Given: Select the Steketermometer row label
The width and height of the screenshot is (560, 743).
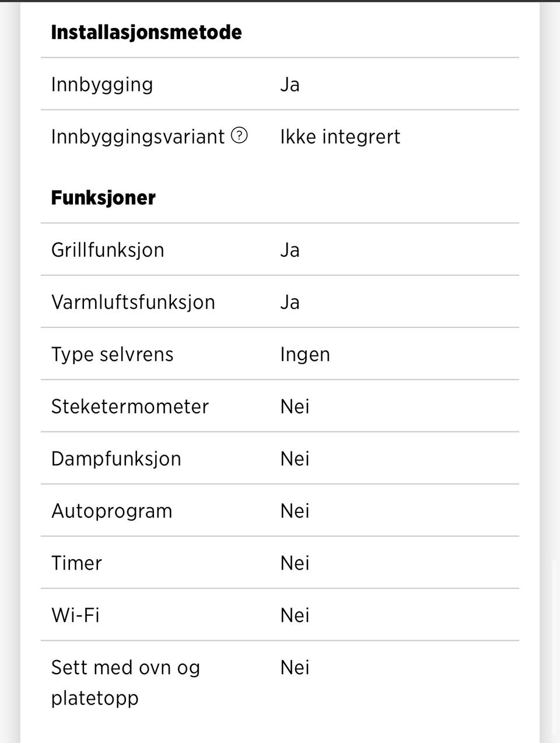Looking at the screenshot, I should 129,406.
